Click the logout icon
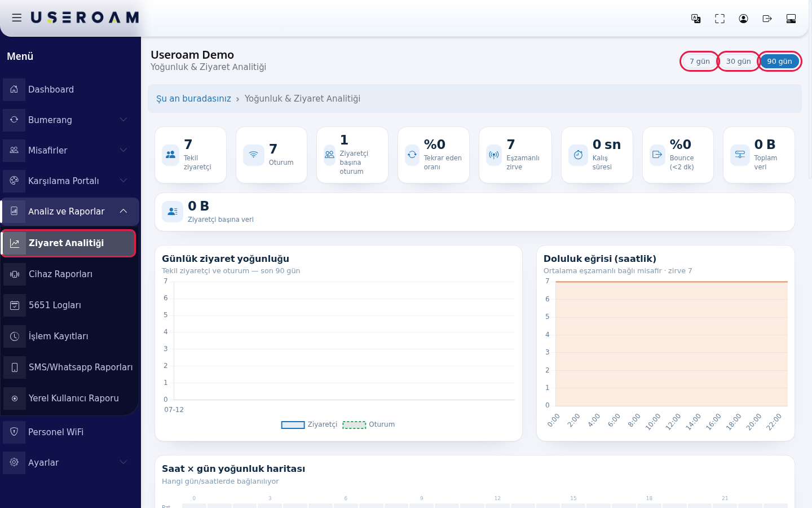This screenshot has height=508, width=812. [x=767, y=19]
